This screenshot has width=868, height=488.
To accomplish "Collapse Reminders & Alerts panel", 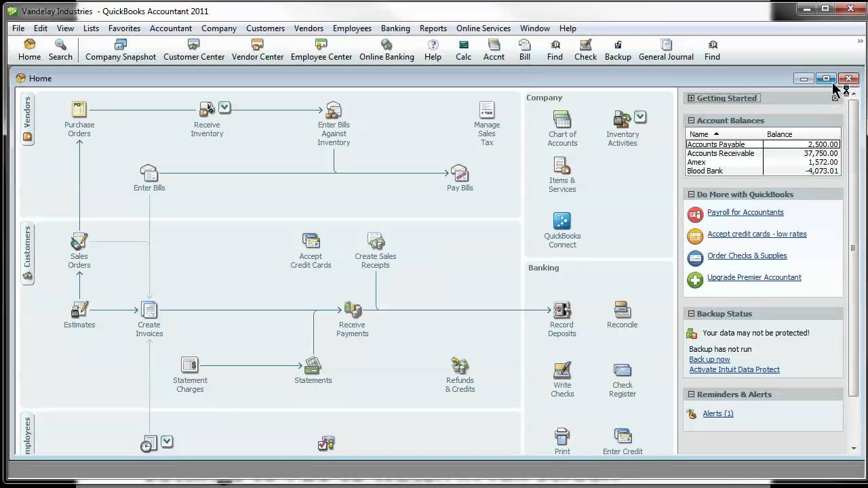I will (691, 394).
